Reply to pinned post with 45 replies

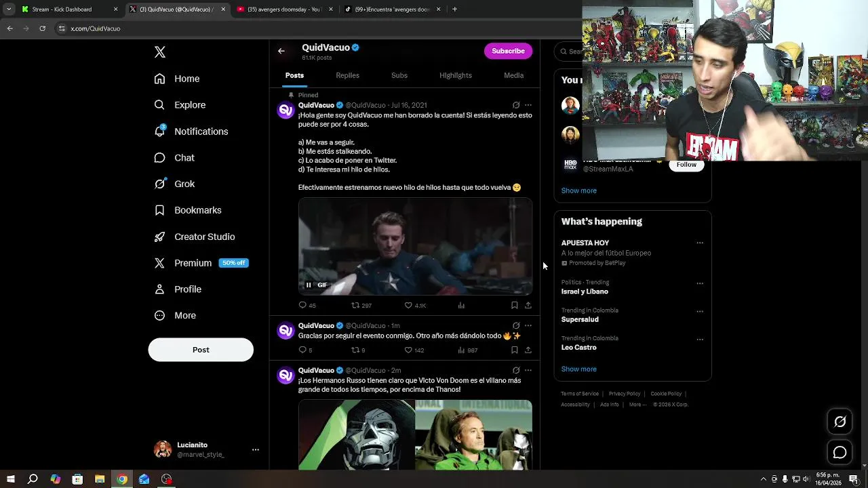(307, 305)
